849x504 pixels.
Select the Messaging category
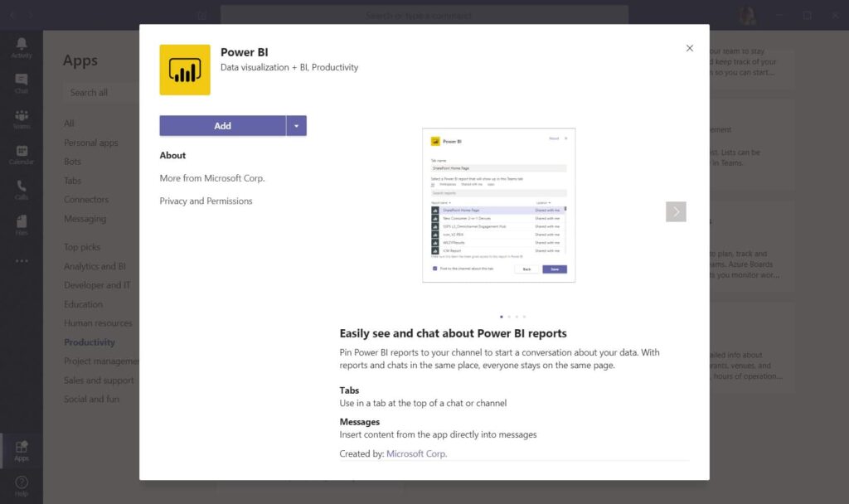(85, 219)
